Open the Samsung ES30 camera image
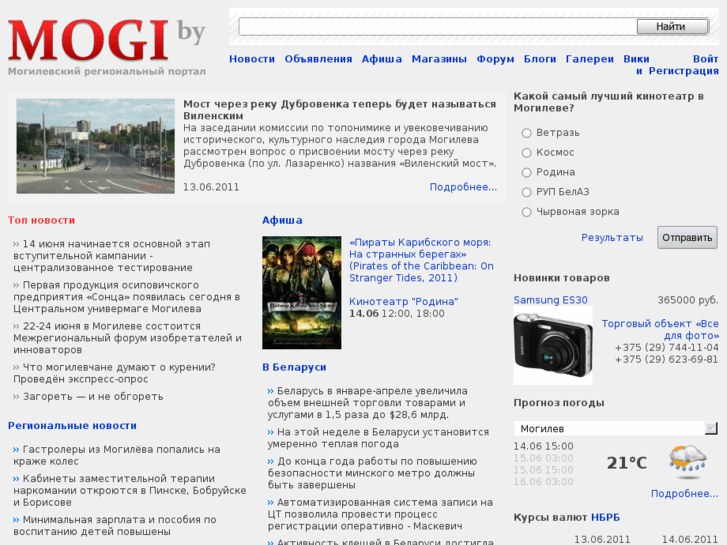 pos(553,345)
